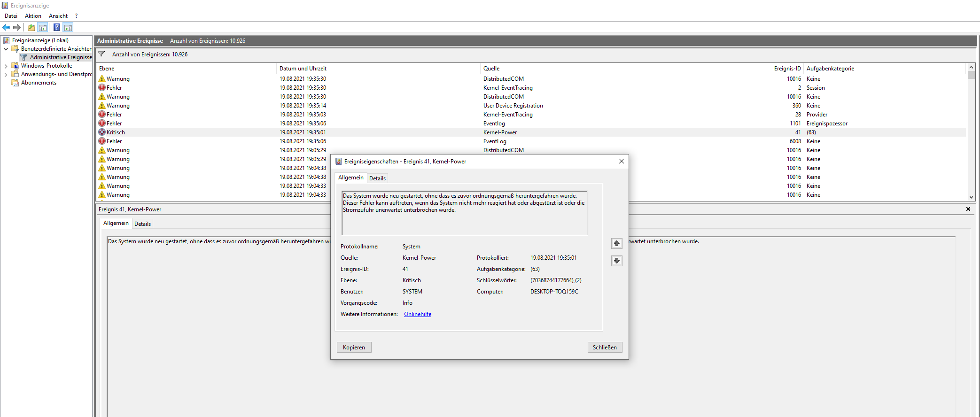
Task: Select DistributedCOM warning at 19:05:29 first row
Action: pos(531,150)
